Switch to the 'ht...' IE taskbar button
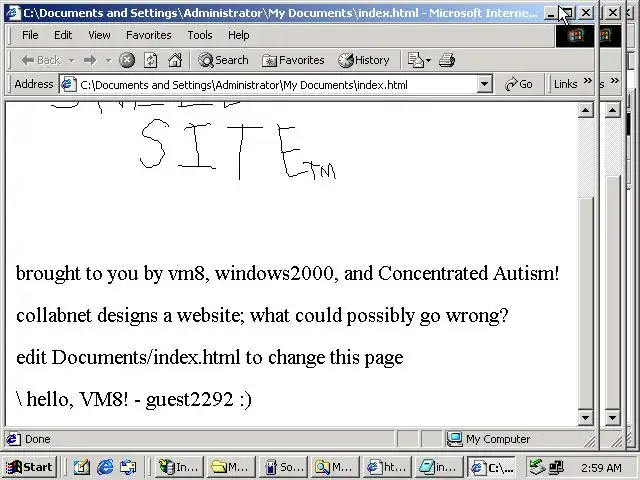The image size is (640, 480). pos(387,467)
